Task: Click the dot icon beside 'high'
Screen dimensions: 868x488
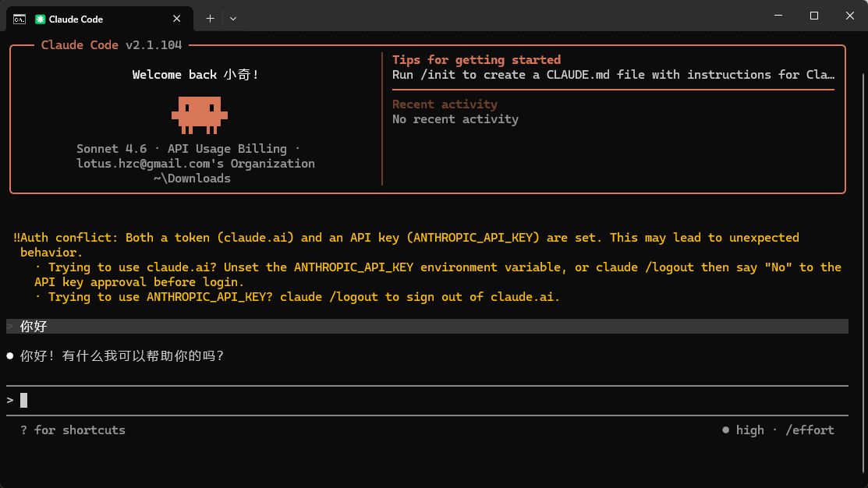Action: 725,430
